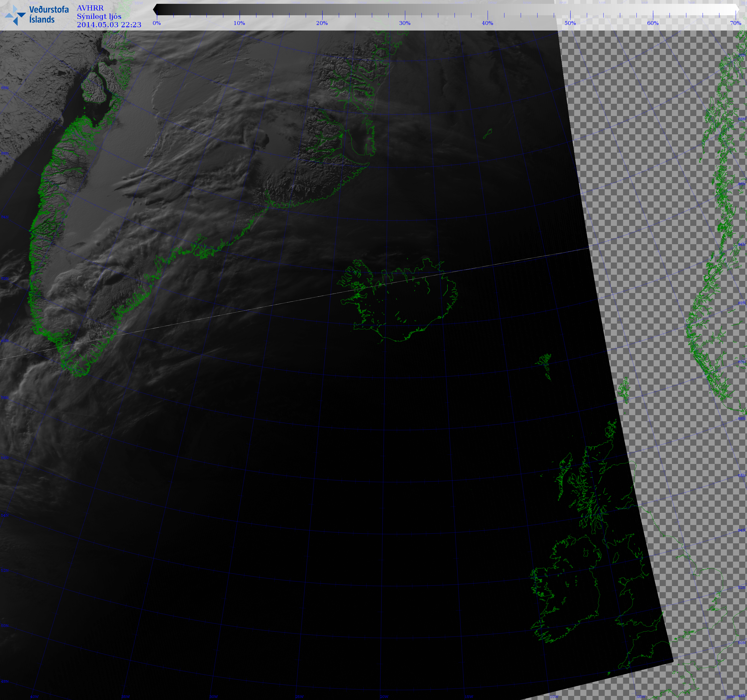Click the 2014.05.03 22:23 timestamp
Viewport: 747px width, 700px height.
pos(109,25)
